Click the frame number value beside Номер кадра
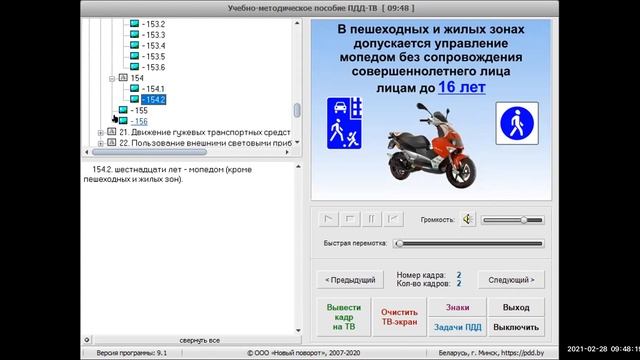640x360 pixels. pyautogui.click(x=459, y=275)
